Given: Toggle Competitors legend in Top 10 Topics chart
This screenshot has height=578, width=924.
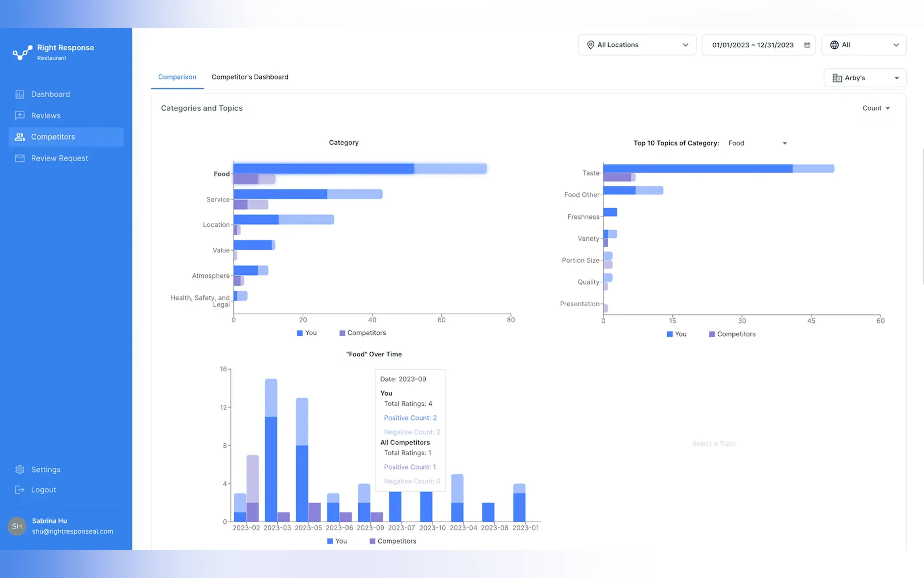Looking at the screenshot, I should click(732, 334).
